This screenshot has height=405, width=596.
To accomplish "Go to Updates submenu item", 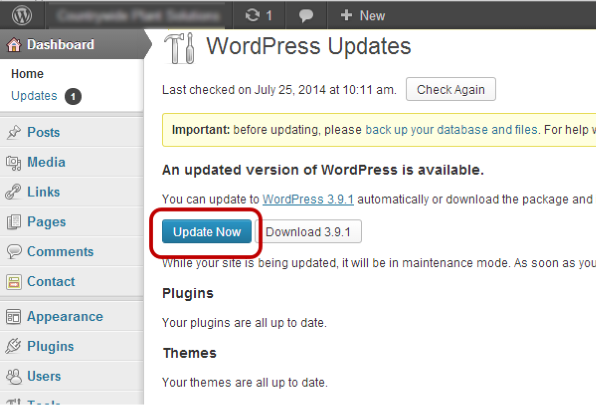I will point(34,96).
